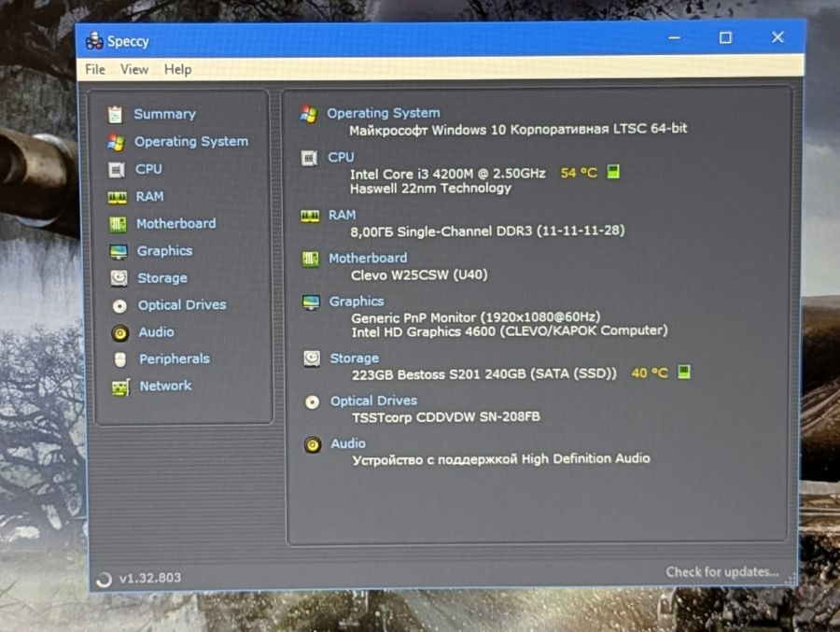
Task: Click the Operating System flag icon in sidebar
Action: 116,142
